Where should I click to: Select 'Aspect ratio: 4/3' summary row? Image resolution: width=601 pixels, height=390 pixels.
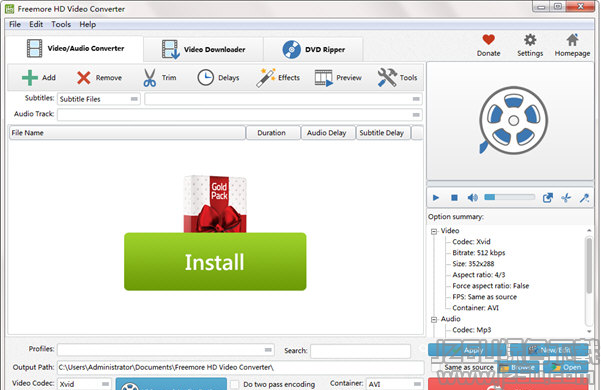pyautogui.click(x=478, y=275)
